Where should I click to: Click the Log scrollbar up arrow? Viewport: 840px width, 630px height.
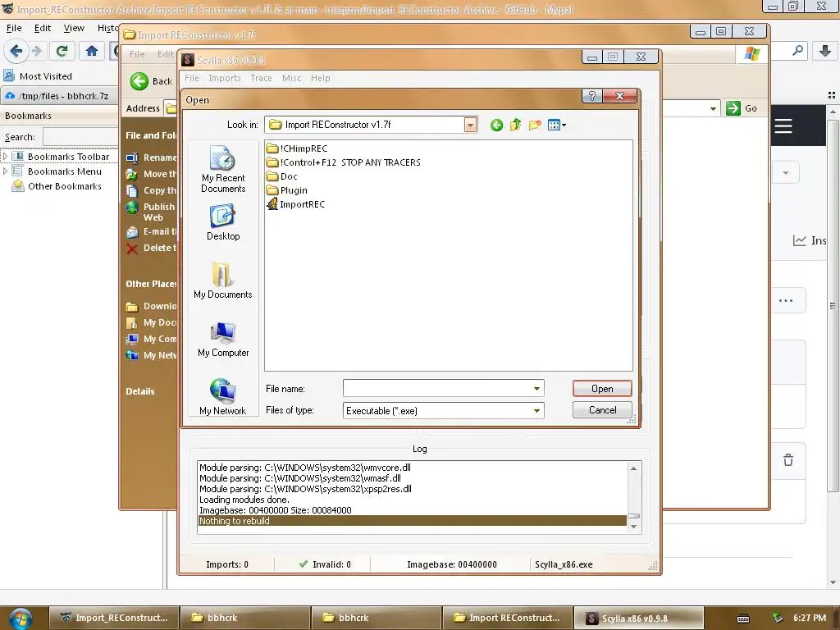(634, 468)
